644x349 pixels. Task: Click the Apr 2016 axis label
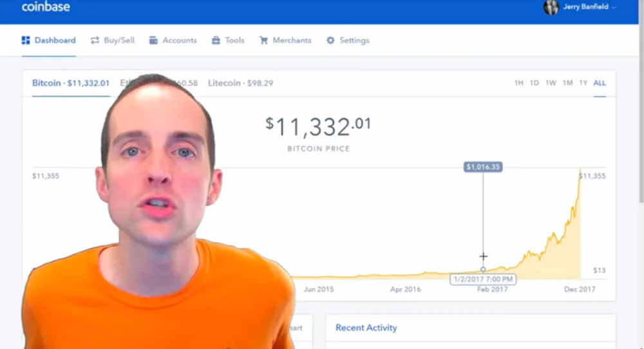405,290
